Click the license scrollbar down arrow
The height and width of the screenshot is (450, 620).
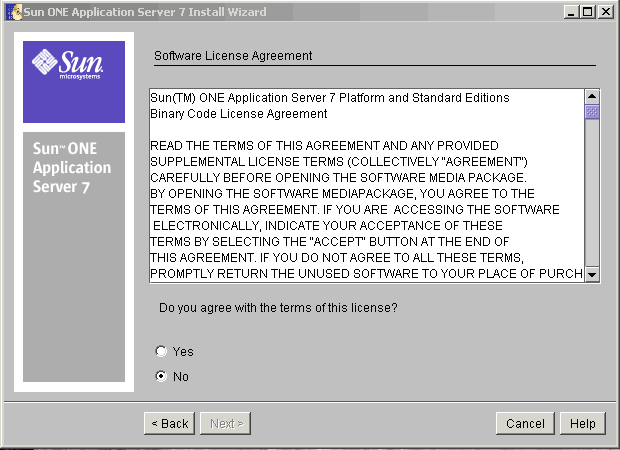click(x=592, y=274)
